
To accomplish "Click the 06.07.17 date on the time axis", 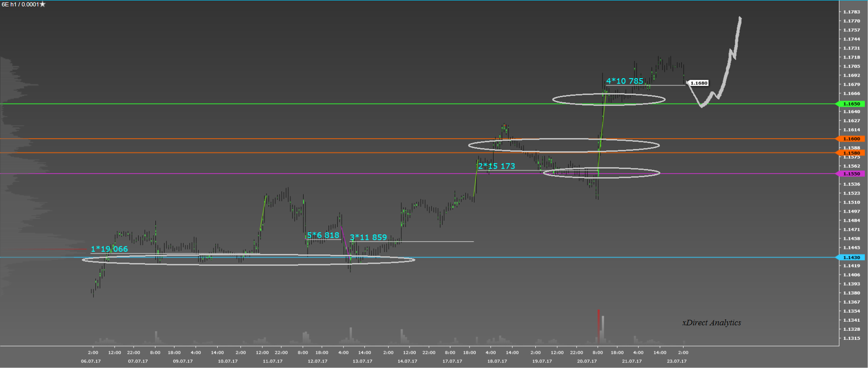I will pyautogui.click(x=91, y=361).
